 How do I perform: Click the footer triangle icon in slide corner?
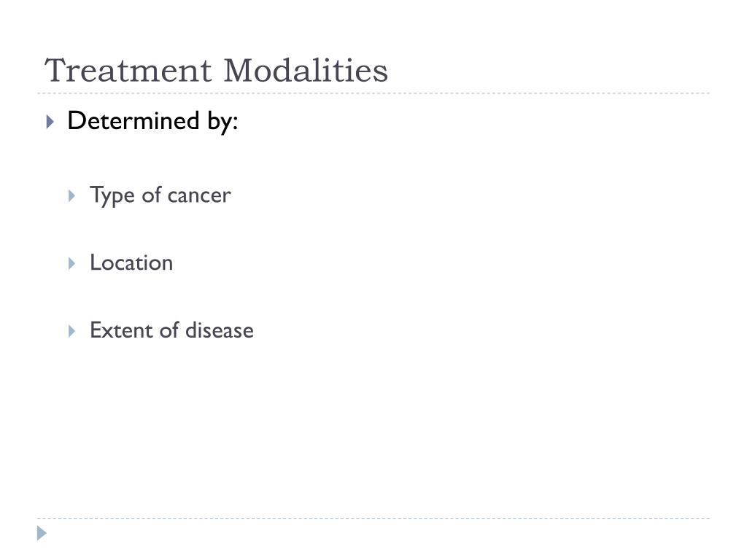tap(42, 533)
